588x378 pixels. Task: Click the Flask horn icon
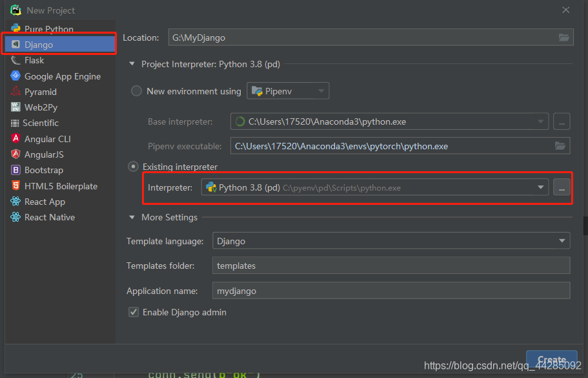tap(15, 60)
